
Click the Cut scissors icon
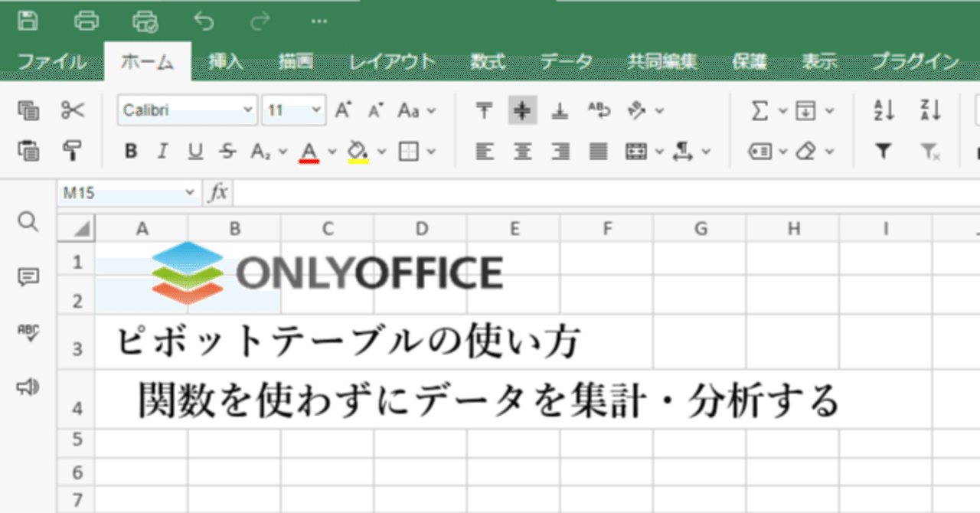click(x=72, y=110)
